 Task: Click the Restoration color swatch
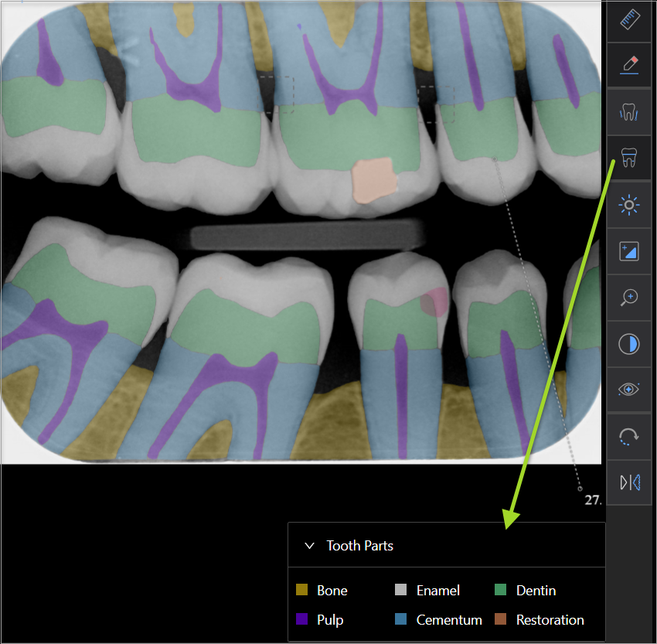(500, 618)
